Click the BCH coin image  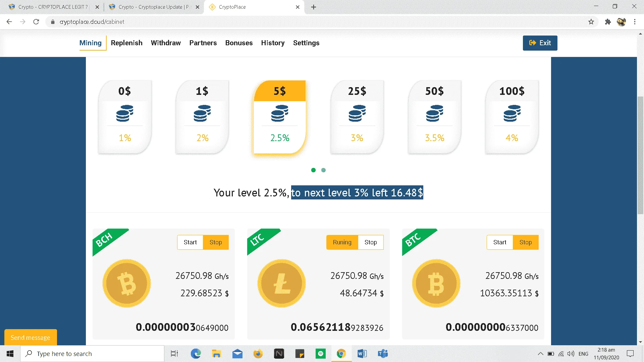point(127,283)
